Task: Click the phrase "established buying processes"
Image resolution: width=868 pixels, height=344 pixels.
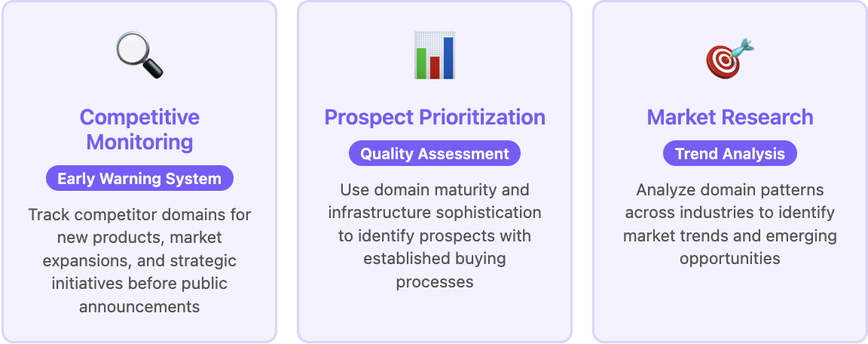Action: click(x=435, y=270)
